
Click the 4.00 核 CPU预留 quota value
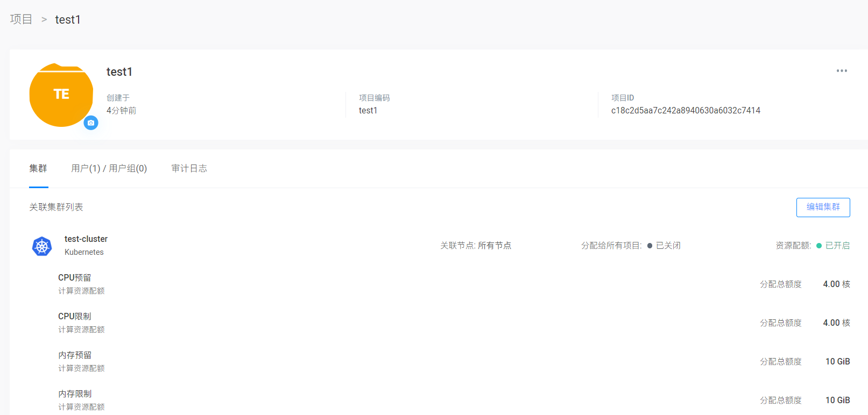836,284
